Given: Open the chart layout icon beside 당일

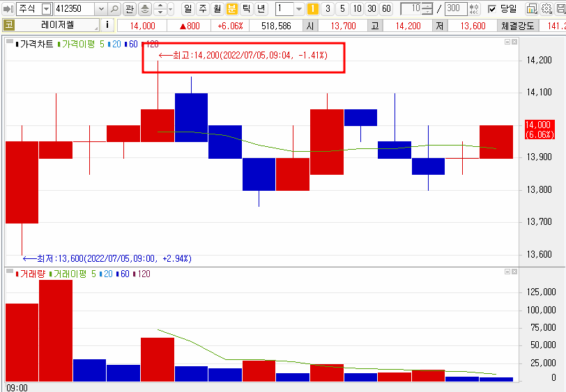Looking at the screenshot, I should tap(531, 8).
